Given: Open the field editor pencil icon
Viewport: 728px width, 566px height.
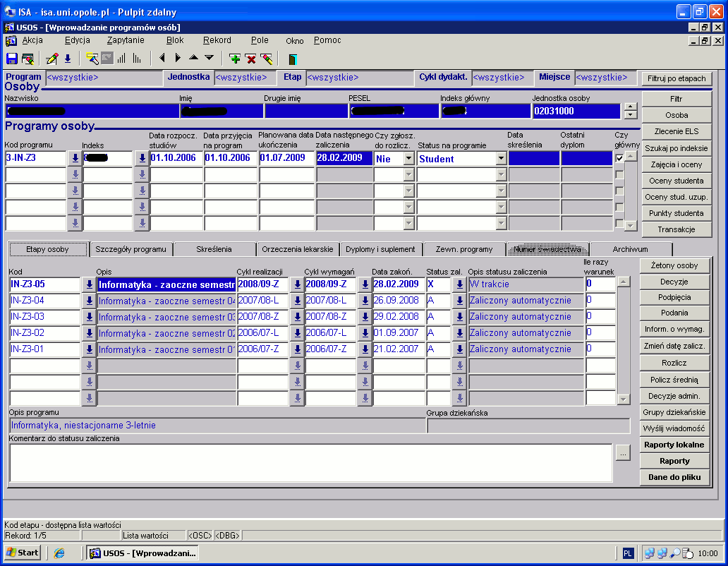Looking at the screenshot, I should tap(52, 59).
